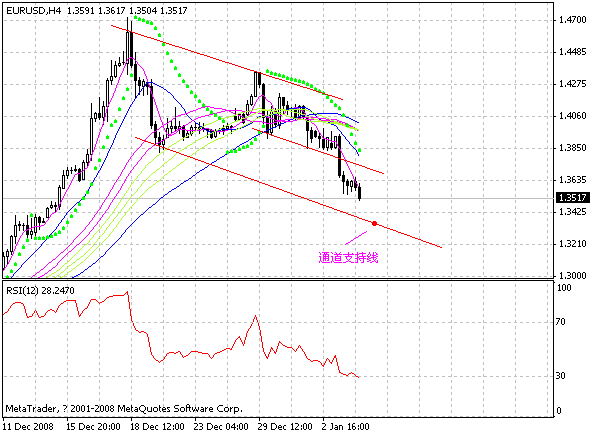591x434 pixels.
Task: Click the 1.3635 price axis label
Action: [x=573, y=180]
